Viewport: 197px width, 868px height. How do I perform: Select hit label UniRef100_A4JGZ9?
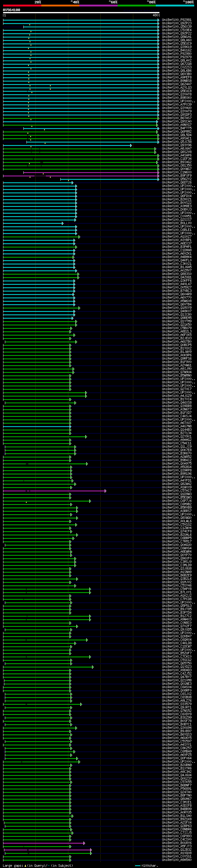(x=177, y=396)
